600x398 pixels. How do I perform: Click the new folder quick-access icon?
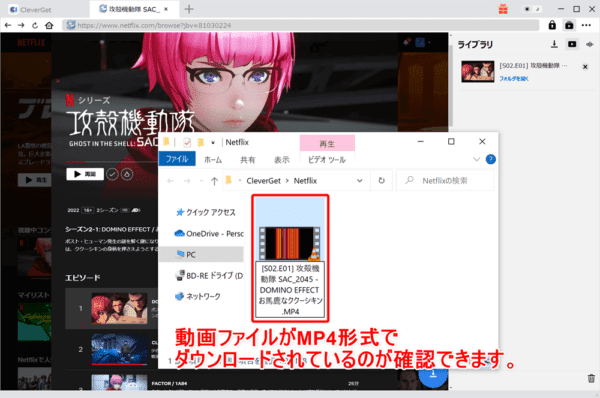click(x=201, y=143)
